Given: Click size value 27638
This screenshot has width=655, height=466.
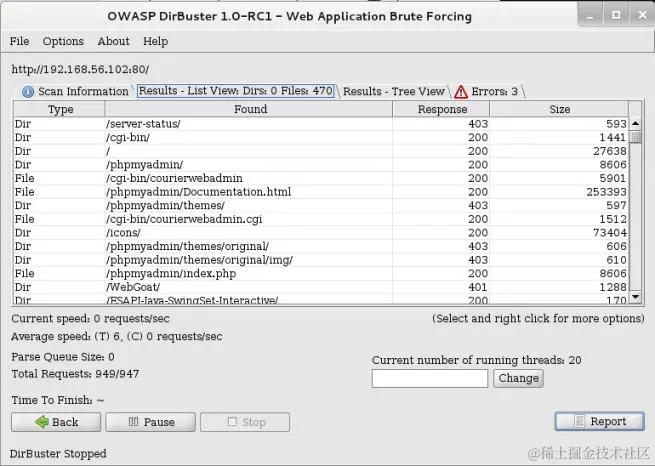Looking at the screenshot, I should click(609, 151).
